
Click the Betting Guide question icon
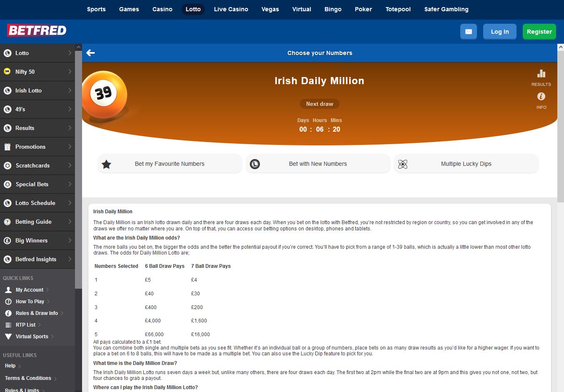click(x=7, y=222)
